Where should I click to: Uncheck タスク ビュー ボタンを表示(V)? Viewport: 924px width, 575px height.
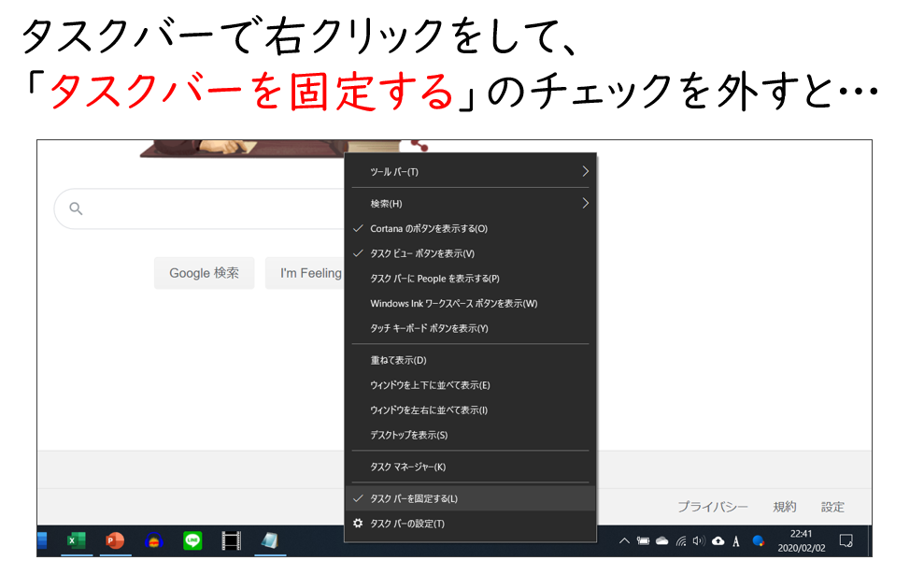(x=421, y=253)
